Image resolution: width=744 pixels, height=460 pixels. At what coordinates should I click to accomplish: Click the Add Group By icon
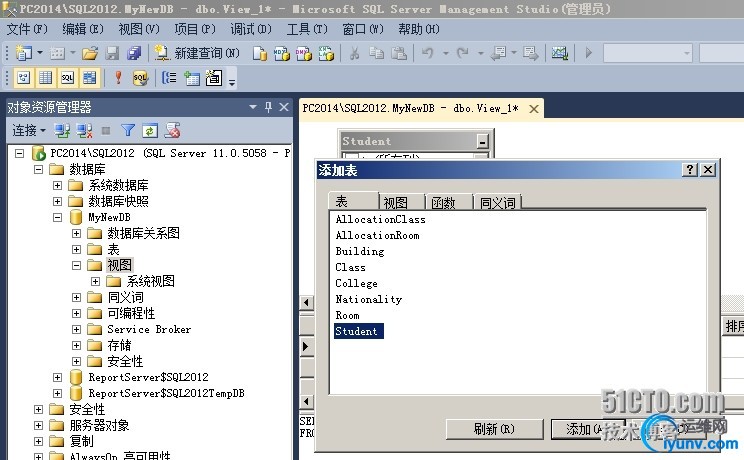[169, 77]
